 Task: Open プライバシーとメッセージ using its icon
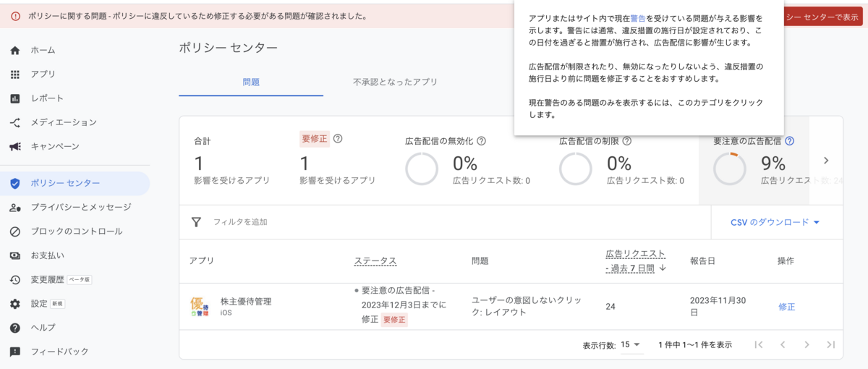(15, 208)
